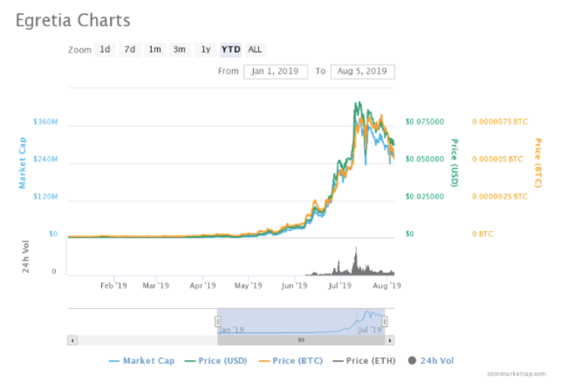
Task: Click the $360M market cap axis label
Action: click(45, 122)
